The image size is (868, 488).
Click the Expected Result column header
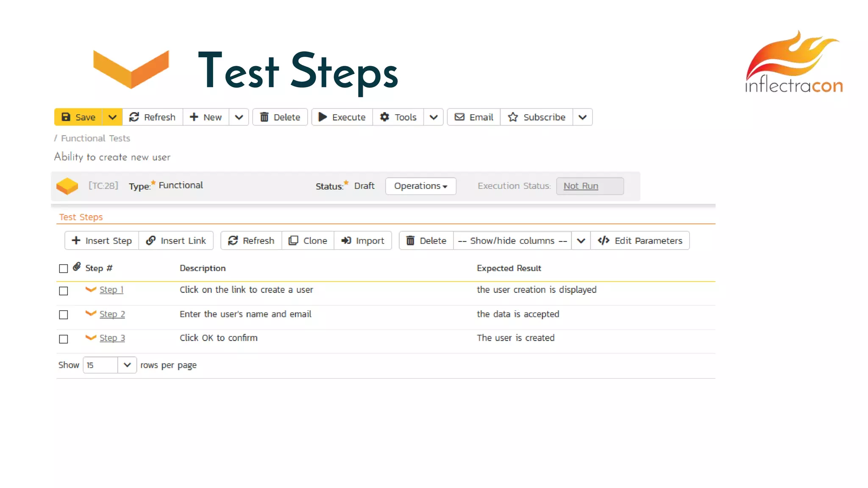tap(509, 268)
